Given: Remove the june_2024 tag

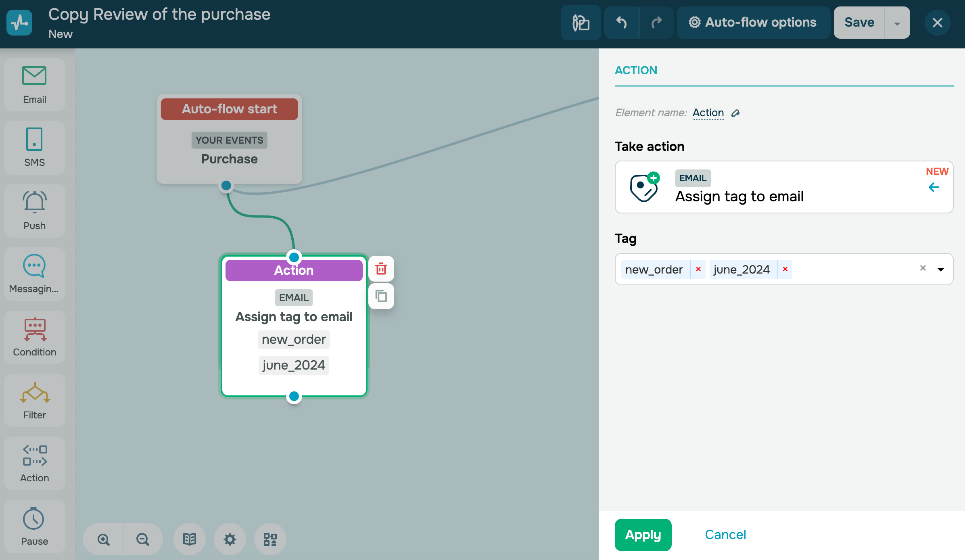Looking at the screenshot, I should [785, 269].
